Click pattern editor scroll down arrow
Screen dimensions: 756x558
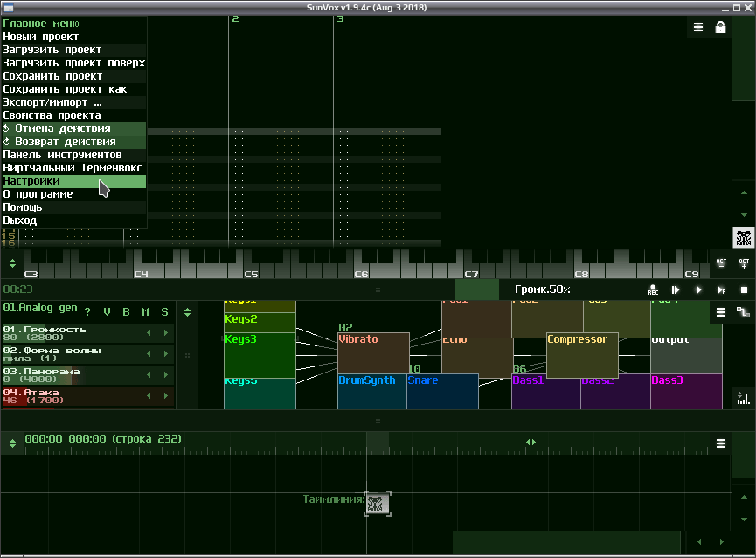744,215
